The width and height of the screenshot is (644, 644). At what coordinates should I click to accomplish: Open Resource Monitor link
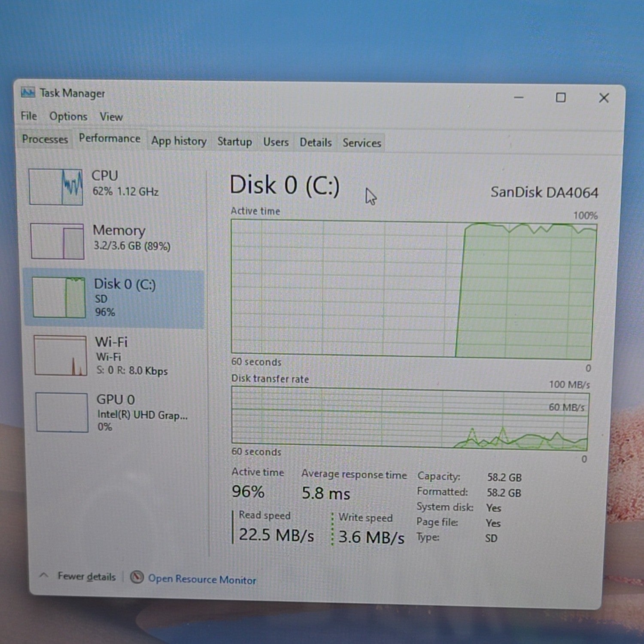(202, 579)
